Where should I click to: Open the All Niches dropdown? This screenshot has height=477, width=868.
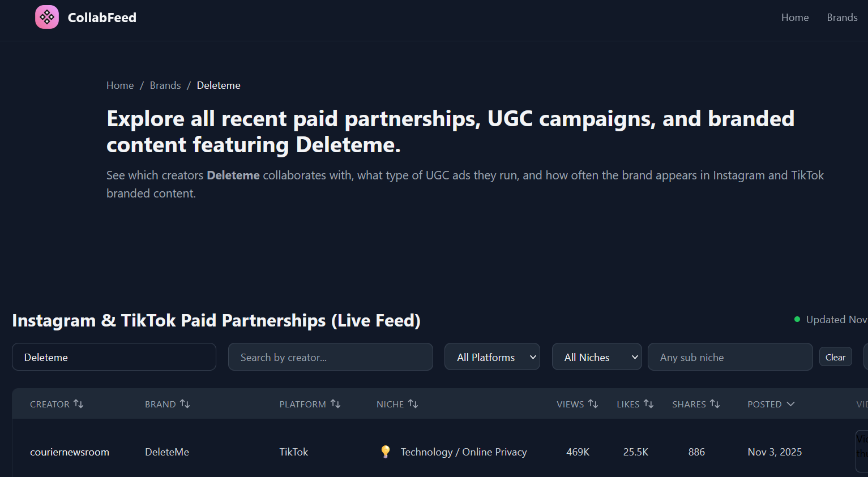coord(596,356)
